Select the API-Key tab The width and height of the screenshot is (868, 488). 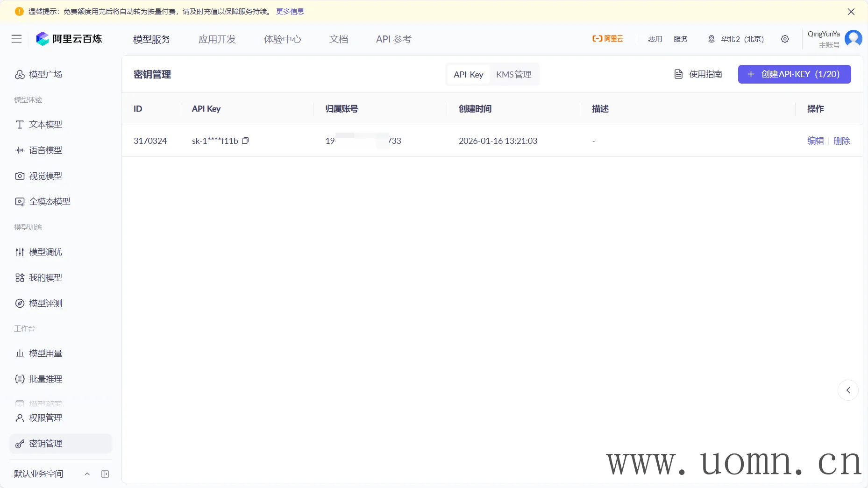(x=468, y=74)
